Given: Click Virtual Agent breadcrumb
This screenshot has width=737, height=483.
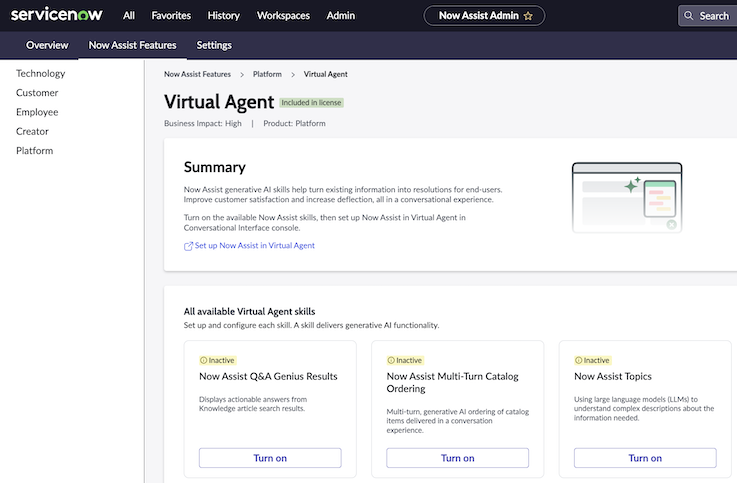Looking at the screenshot, I should point(325,74).
